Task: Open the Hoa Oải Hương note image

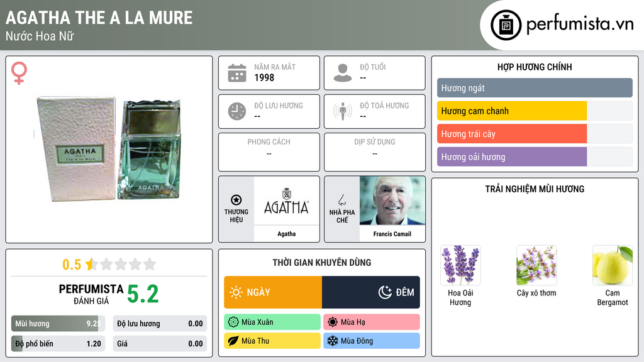Action: click(460, 265)
